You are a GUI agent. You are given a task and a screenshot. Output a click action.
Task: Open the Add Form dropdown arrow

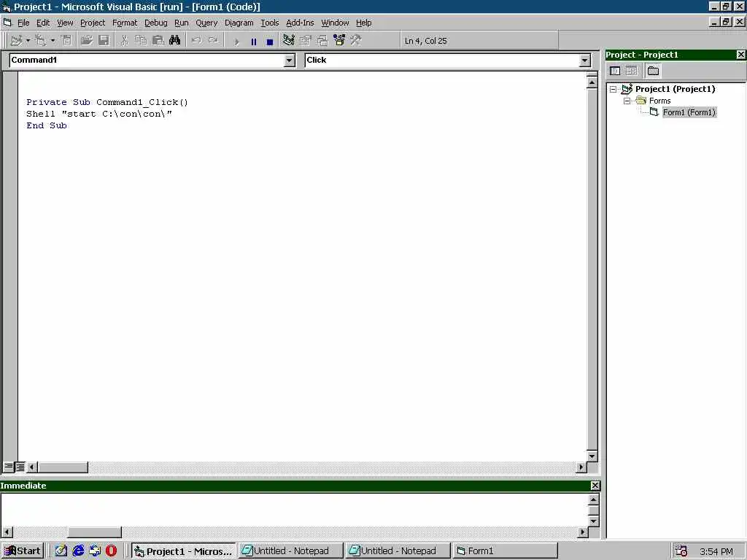click(x=53, y=41)
